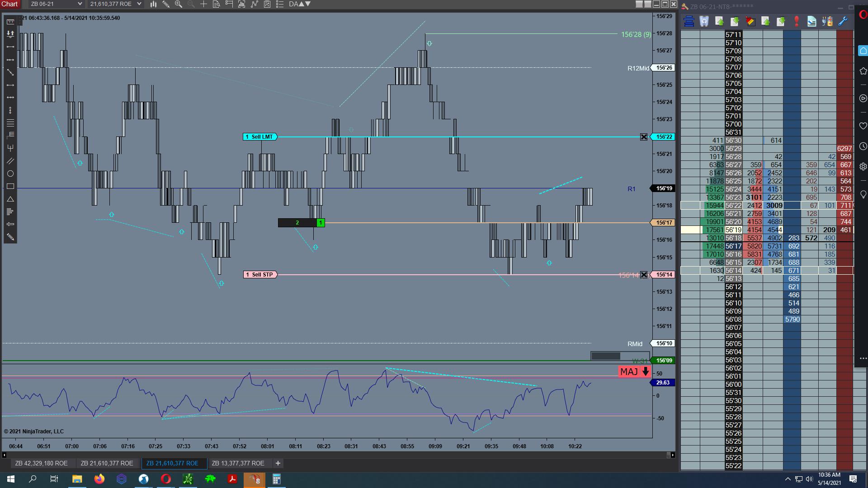Click the red paintbrush icon in DOM toolbar
Screen dimensions: 868x488
click(x=750, y=21)
